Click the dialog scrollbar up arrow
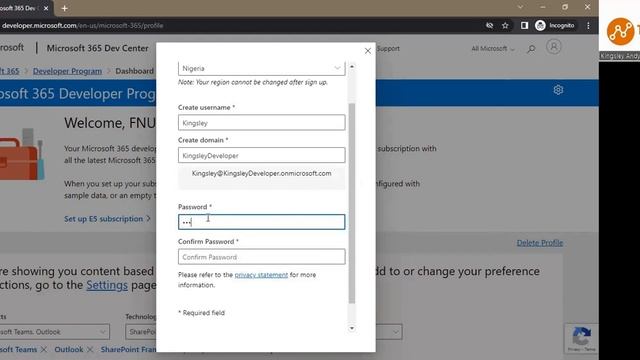 point(352,66)
